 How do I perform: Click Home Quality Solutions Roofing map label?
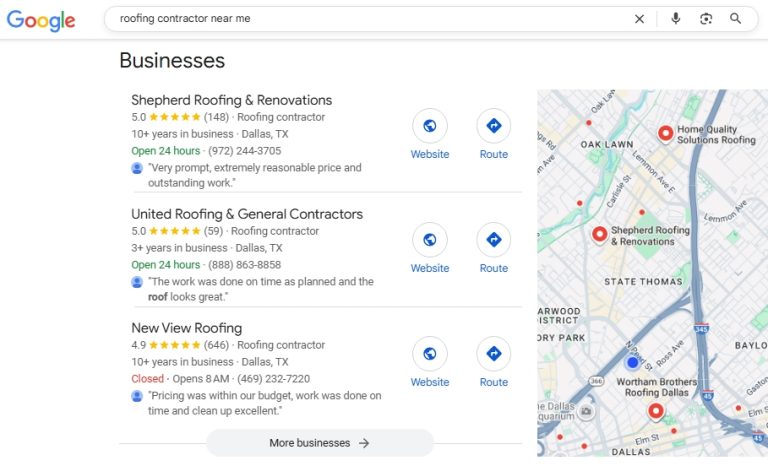716,134
